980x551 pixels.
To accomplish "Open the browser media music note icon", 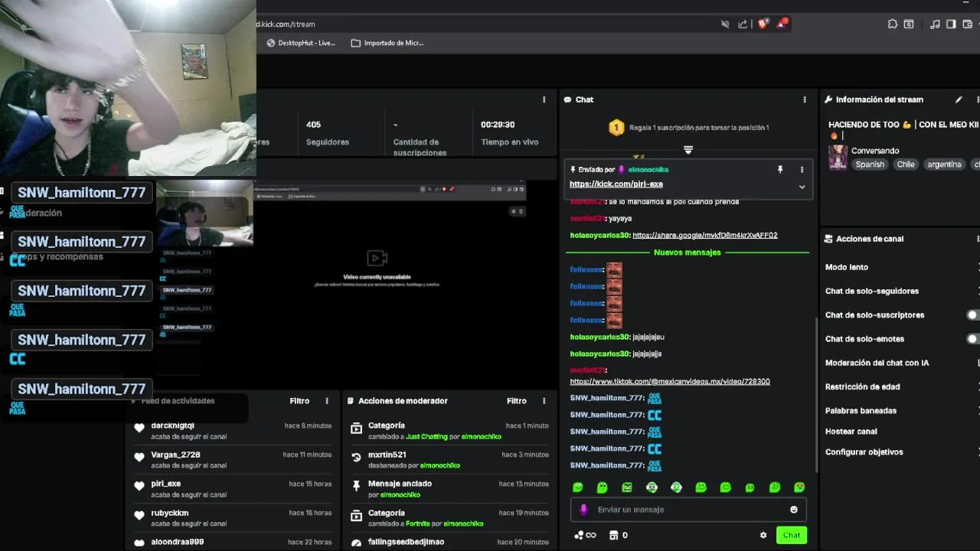I will tap(935, 24).
